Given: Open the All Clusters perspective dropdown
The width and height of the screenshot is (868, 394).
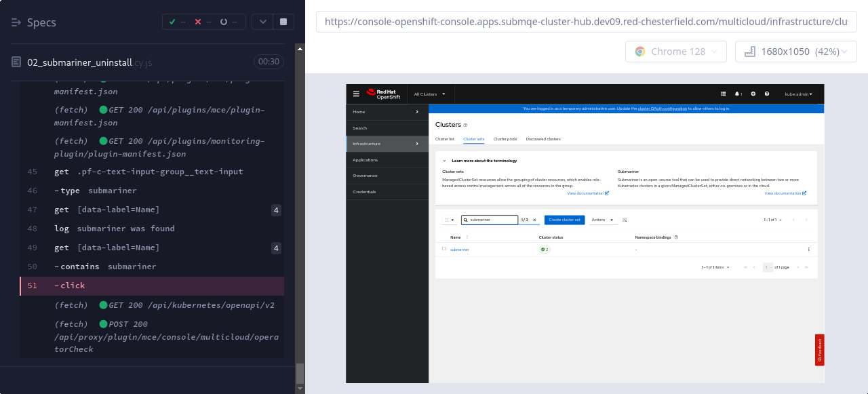Looking at the screenshot, I should pyautogui.click(x=429, y=94).
